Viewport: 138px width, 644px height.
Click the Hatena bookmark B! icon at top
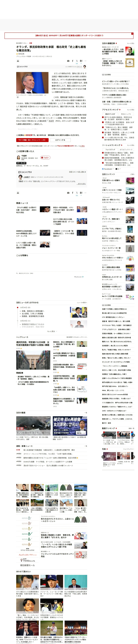click(x=81, y=61)
